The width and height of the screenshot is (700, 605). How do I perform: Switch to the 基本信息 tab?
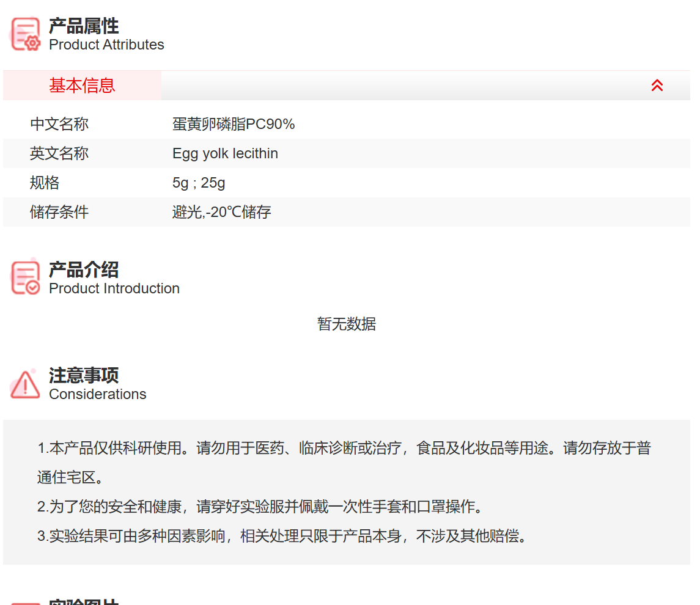click(82, 86)
